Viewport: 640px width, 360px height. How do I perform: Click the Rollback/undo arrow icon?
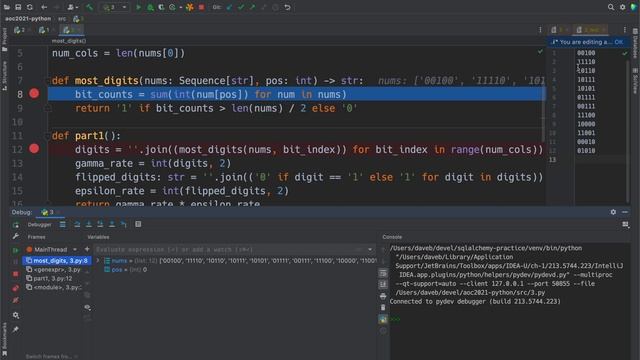point(287,7)
